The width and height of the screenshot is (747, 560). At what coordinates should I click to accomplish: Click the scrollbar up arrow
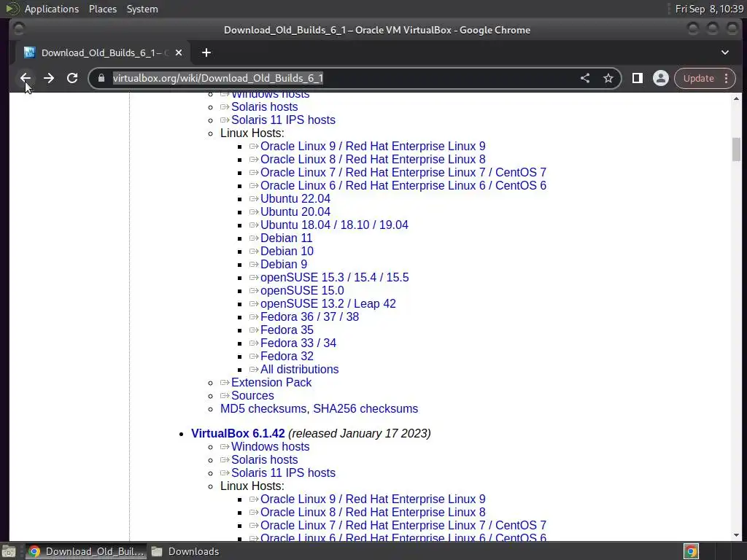(x=737, y=98)
